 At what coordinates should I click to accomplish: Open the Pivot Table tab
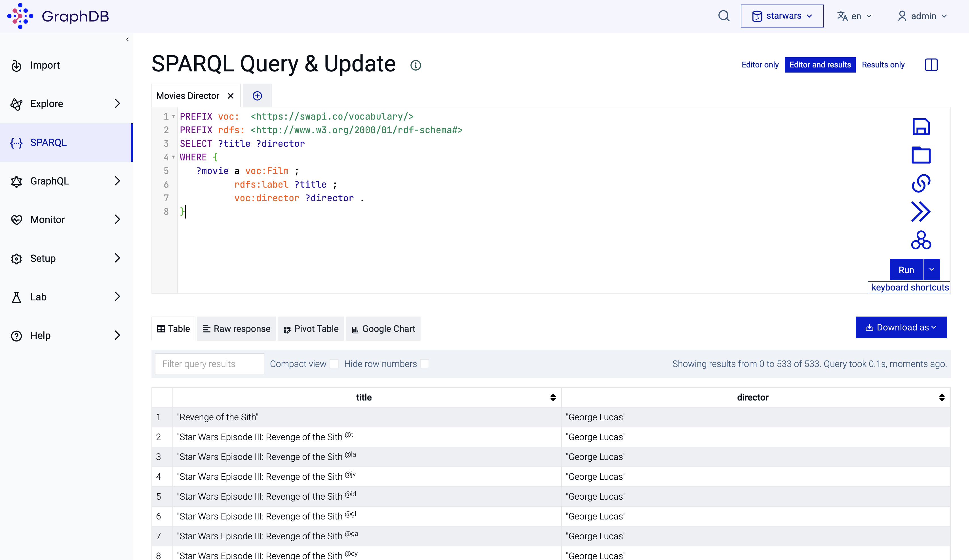(x=311, y=329)
